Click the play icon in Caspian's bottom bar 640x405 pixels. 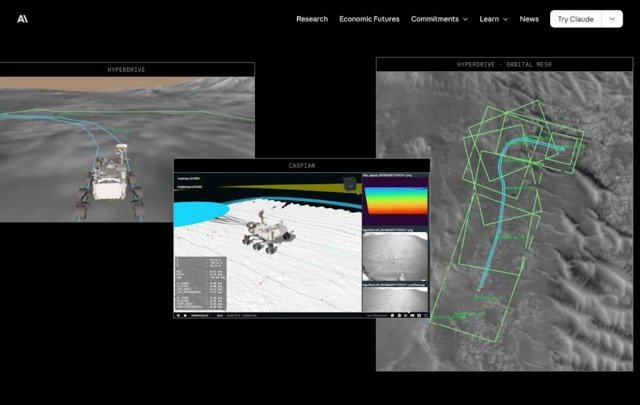coord(179,316)
